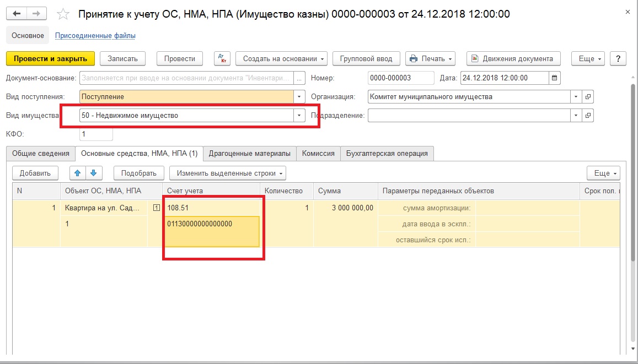Move selected row up with arrow
638x364 pixels.
(x=78, y=173)
